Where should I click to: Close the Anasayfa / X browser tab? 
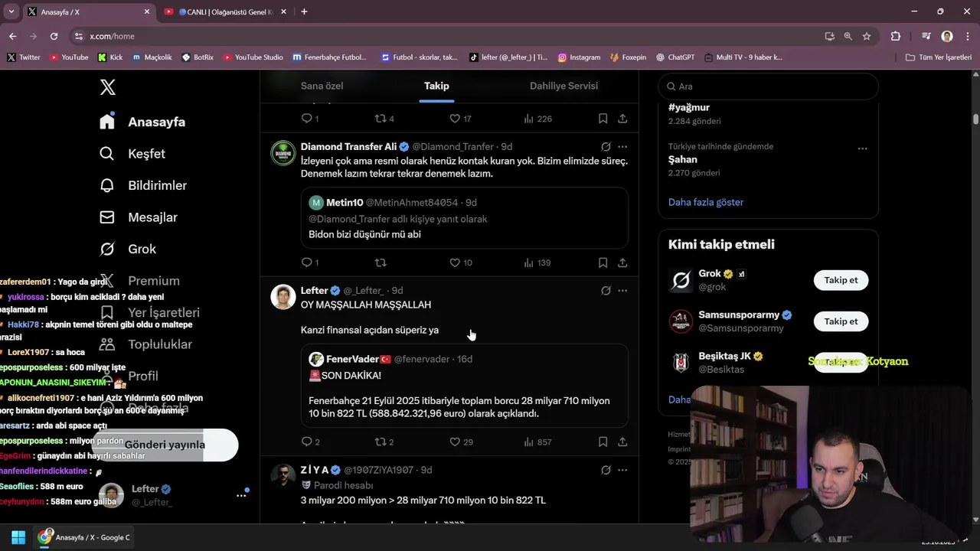[147, 11]
